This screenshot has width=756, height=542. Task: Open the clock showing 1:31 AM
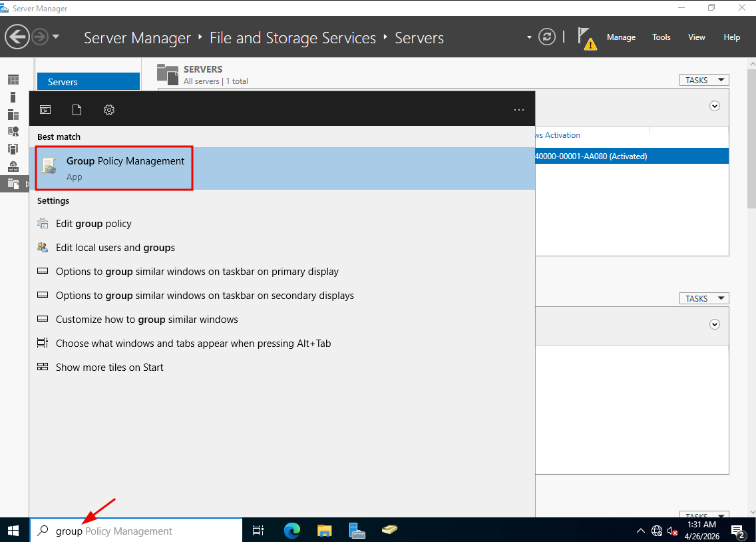pos(702,531)
